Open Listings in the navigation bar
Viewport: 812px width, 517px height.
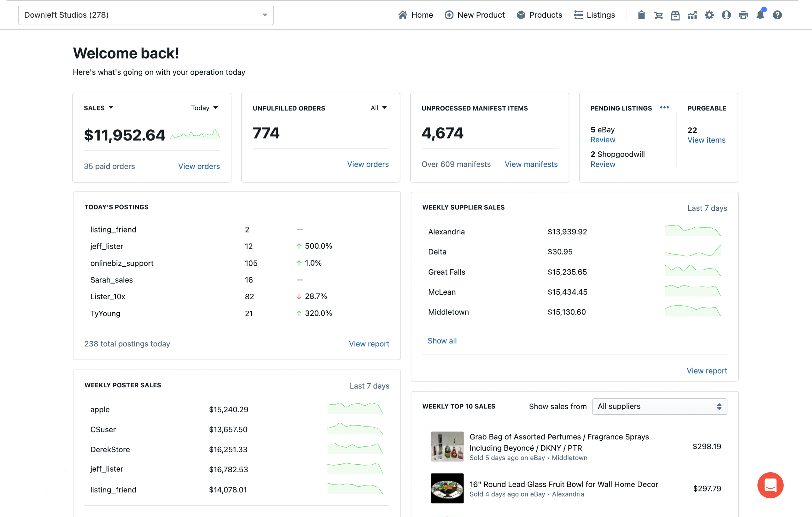594,15
